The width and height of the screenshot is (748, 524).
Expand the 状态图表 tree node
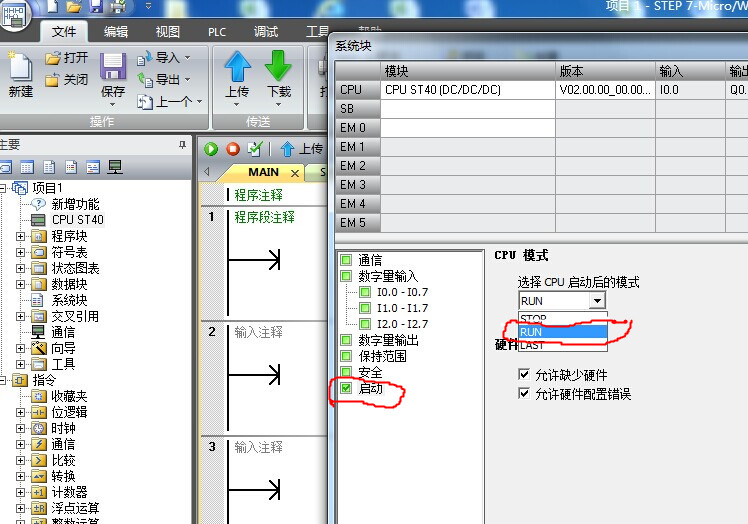(x=20, y=268)
